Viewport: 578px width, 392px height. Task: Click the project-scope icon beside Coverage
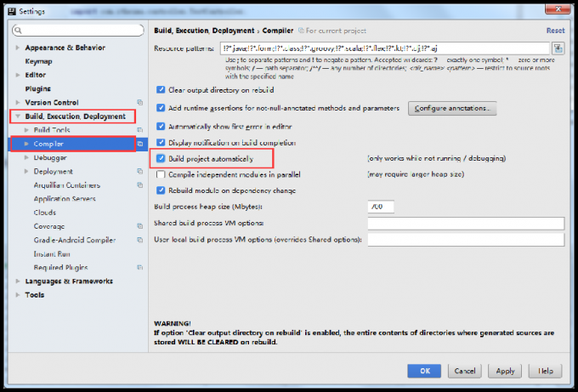[x=139, y=226]
